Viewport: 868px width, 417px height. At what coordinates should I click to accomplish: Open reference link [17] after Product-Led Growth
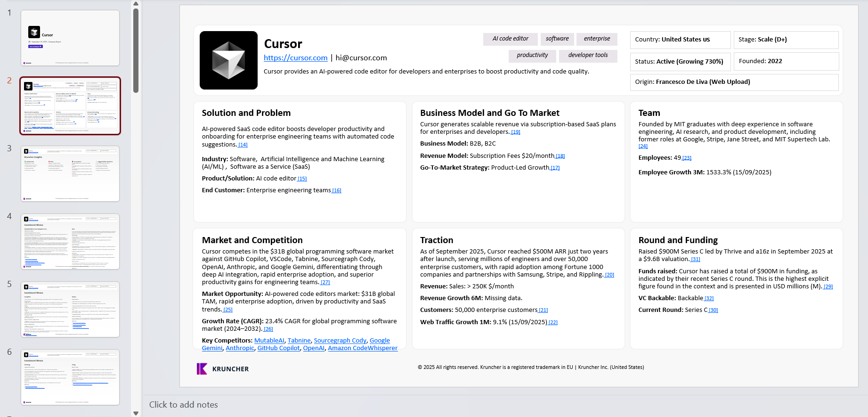tap(555, 168)
